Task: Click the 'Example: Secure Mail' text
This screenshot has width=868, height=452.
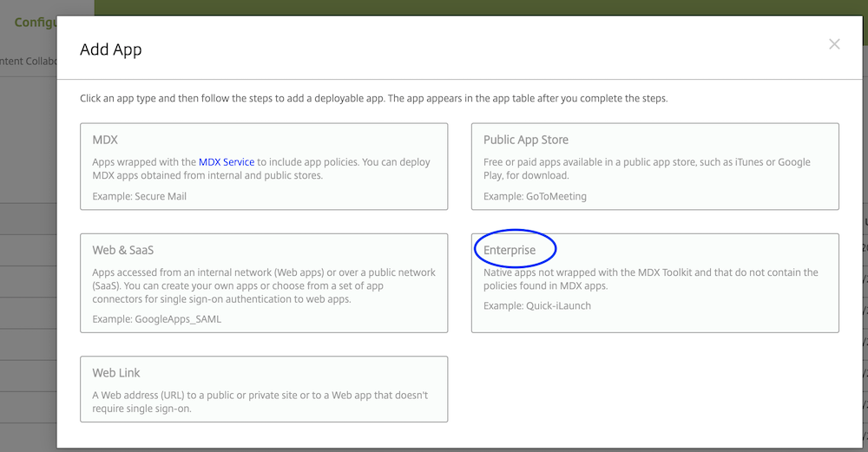Action: coord(139,196)
